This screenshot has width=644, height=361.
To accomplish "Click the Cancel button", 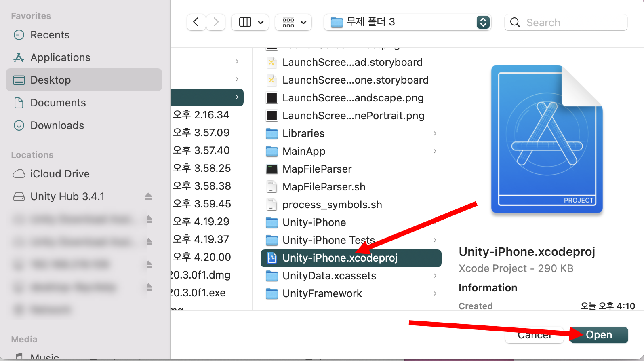I will (x=534, y=335).
